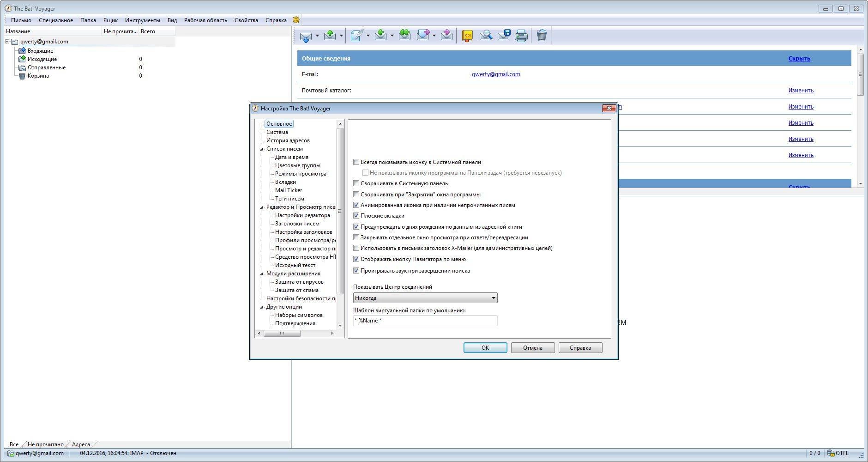The image size is (868, 462).
Task: Collapse Список писем tree node
Action: pyautogui.click(x=261, y=149)
